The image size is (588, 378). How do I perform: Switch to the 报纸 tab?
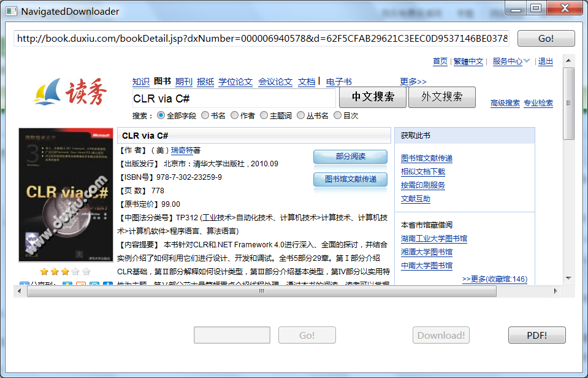(x=205, y=82)
